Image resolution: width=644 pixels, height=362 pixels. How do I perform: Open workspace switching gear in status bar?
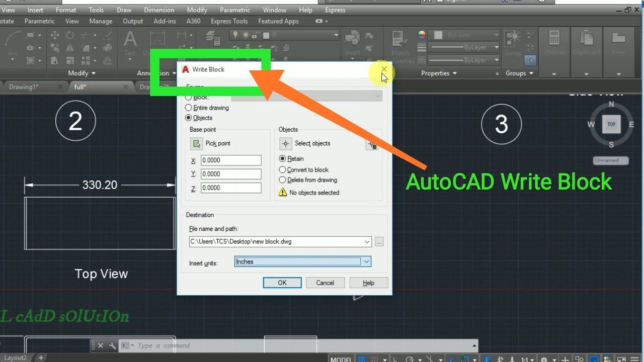544,359
